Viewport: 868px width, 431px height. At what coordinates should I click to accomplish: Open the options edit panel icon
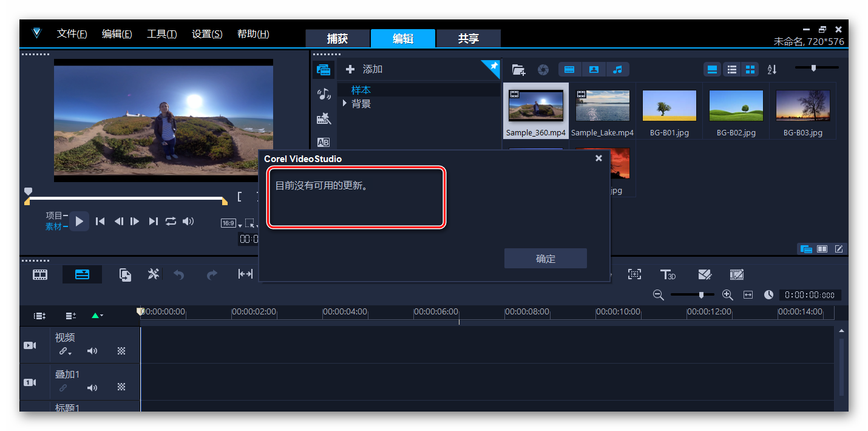coord(839,249)
